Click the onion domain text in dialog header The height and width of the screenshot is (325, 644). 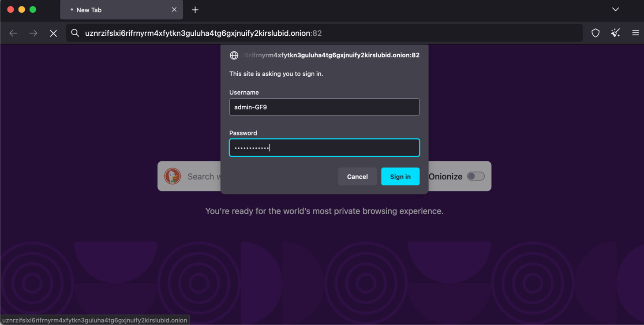click(331, 55)
